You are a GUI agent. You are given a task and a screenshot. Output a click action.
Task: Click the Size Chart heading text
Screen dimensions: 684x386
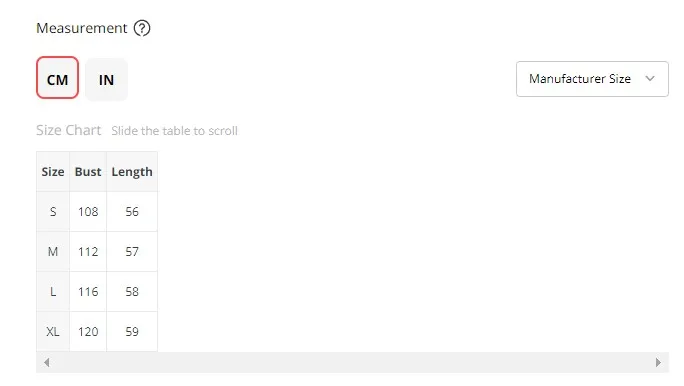point(68,130)
